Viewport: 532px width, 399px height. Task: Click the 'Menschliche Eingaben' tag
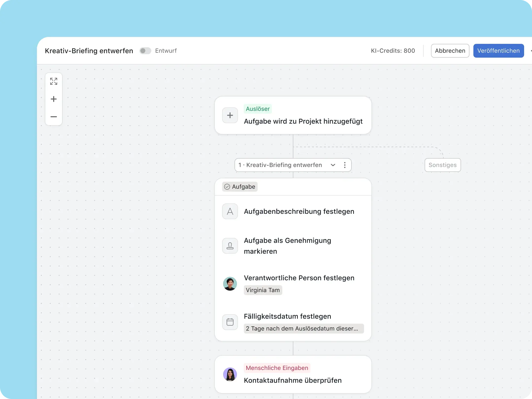point(277,368)
